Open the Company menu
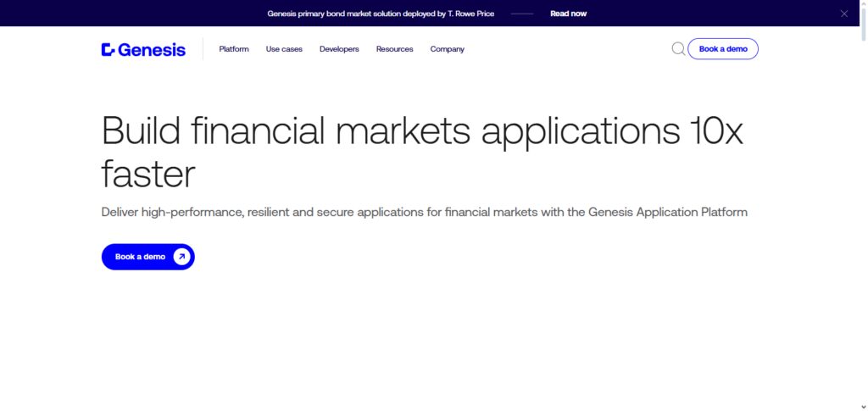This screenshot has height=411, width=868. pyautogui.click(x=448, y=49)
